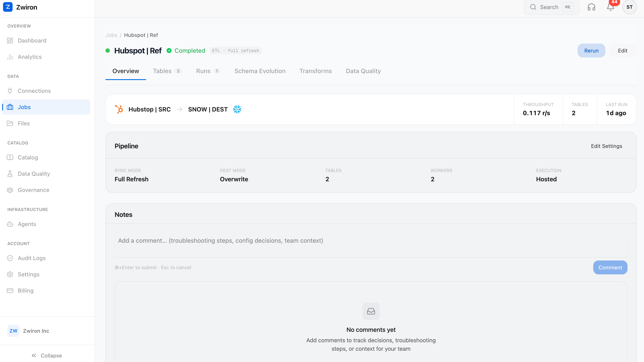Screen dimensions: 644x362
Task: Focus the Search box
Action: (552, 7)
